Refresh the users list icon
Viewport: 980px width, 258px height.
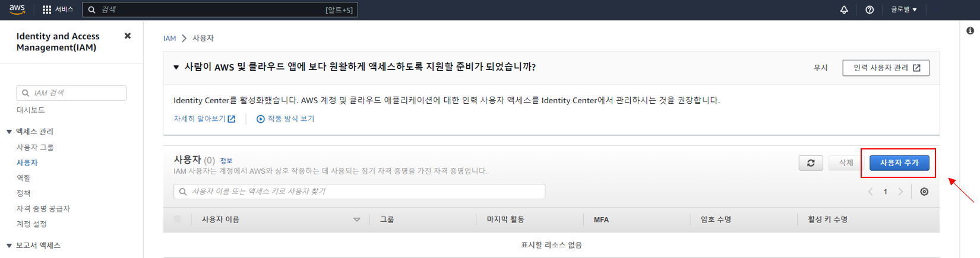pyautogui.click(x=811, y=163)
